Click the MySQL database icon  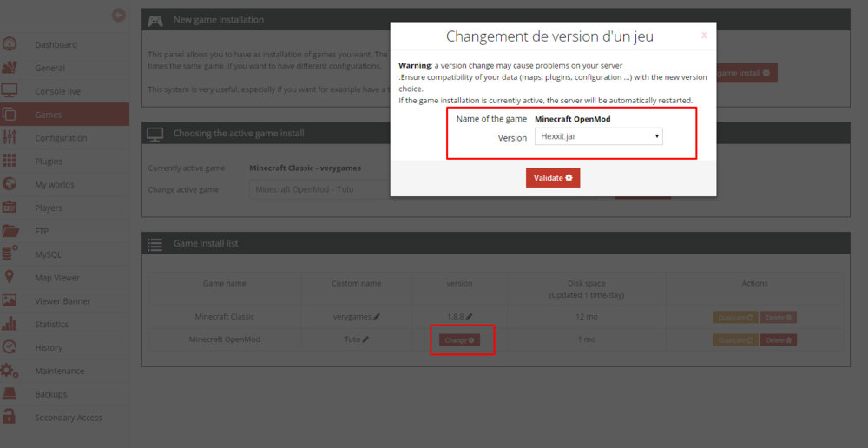pyautogui.click(x=10, y=254)
